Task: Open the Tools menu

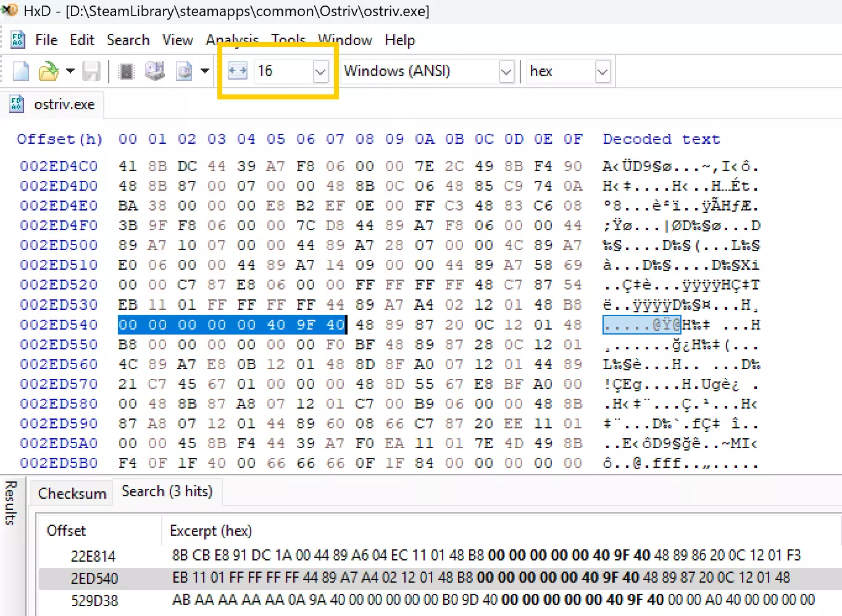Action: [x=288, y=40]
